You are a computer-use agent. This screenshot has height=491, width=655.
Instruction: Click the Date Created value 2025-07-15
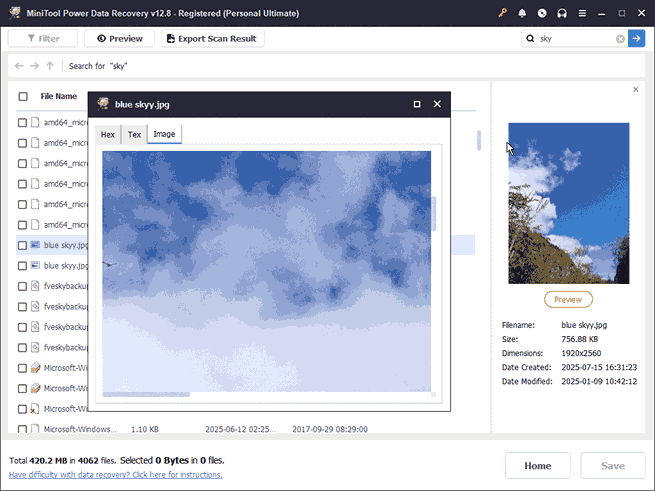pos(599,367)
